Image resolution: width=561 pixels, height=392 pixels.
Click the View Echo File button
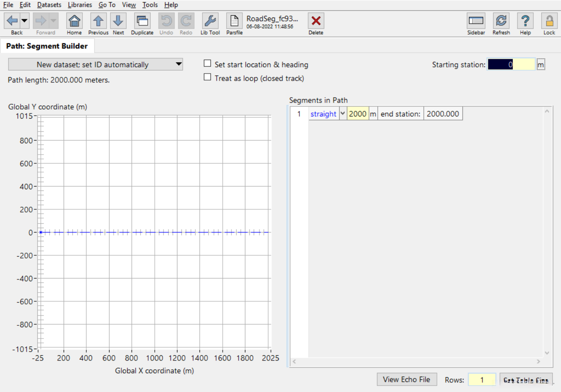tap(406, 379)
